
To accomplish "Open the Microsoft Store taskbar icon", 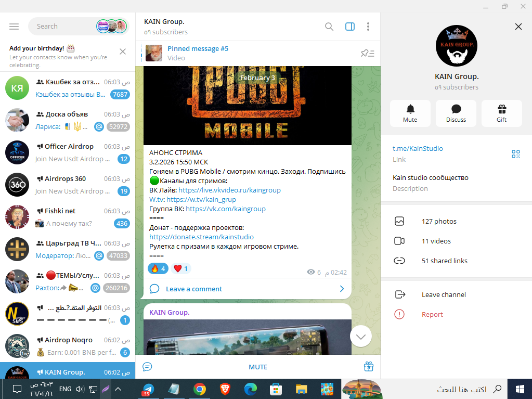I will coord(276,389).
